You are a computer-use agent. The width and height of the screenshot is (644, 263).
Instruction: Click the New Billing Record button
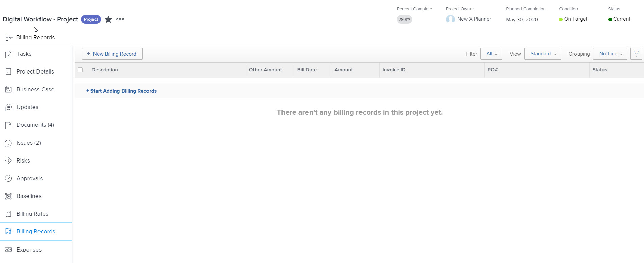(x=112, y=54)
